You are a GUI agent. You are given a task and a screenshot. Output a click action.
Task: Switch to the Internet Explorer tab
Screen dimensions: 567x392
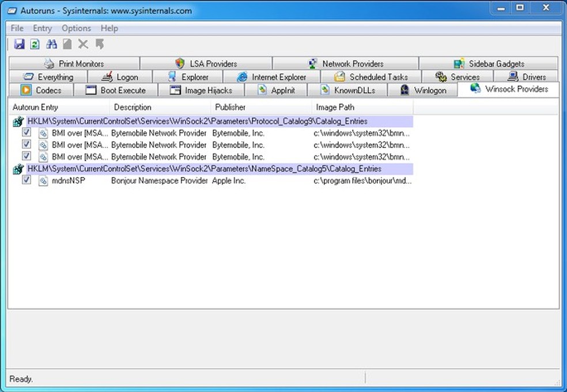coord(271,77)
